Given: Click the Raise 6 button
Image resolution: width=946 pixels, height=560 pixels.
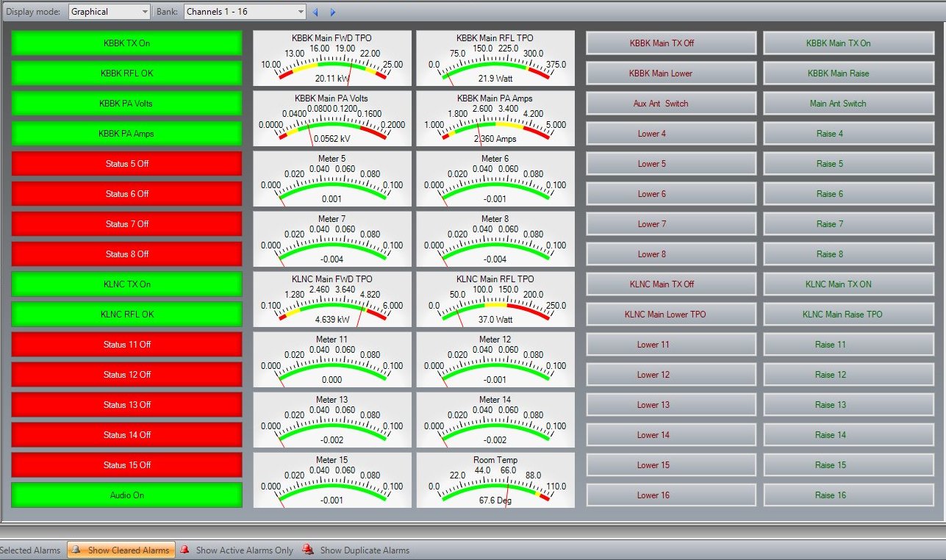Looking at the screenshot, I should pyautogui.click(x=848, y=194).
